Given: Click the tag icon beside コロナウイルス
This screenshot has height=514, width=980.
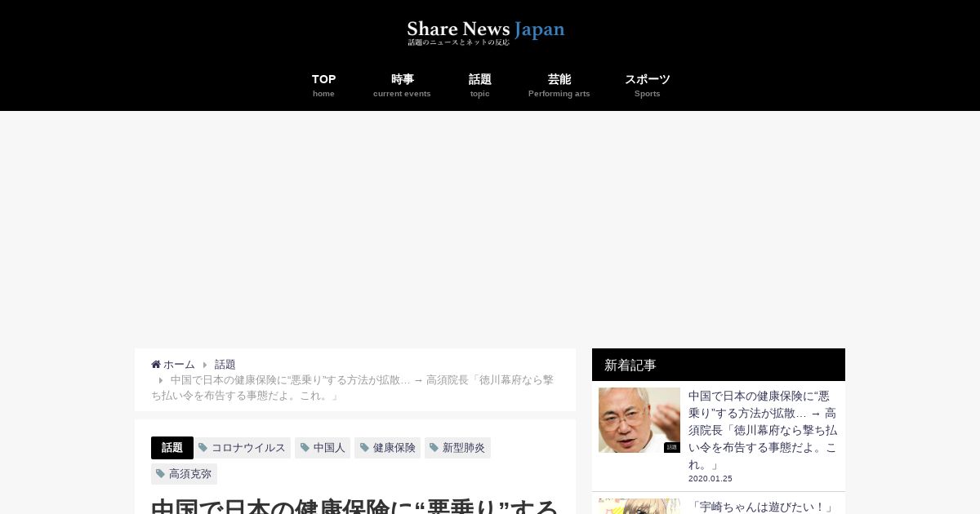Looking at the screenshot, I should click(203, 448).
